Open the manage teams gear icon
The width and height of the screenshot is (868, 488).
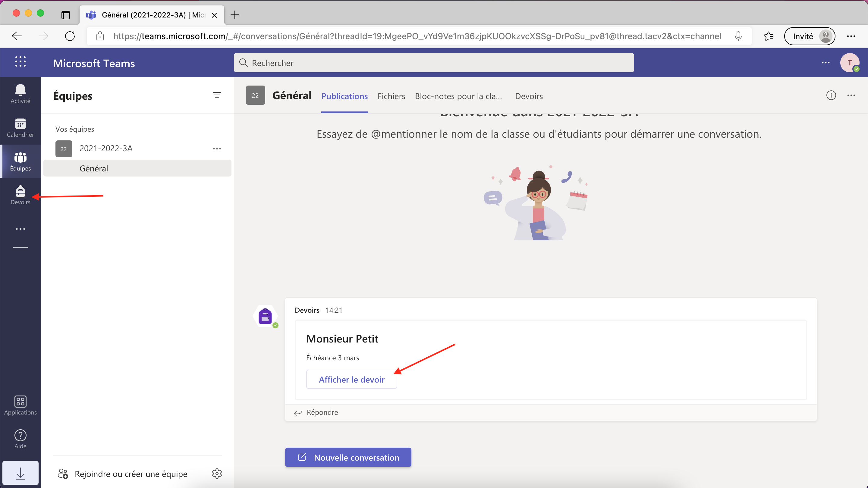point(217,474)
